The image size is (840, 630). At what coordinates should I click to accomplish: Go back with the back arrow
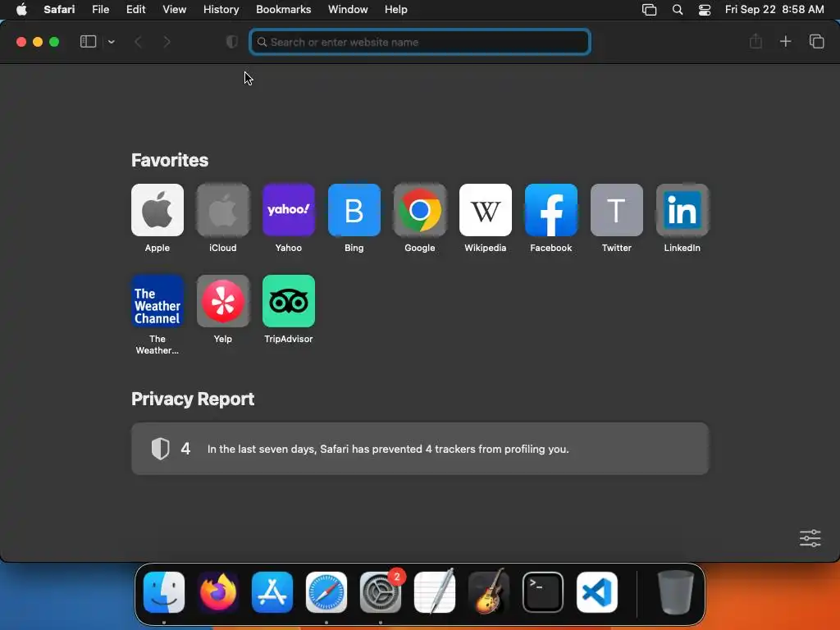pos(138,42)
